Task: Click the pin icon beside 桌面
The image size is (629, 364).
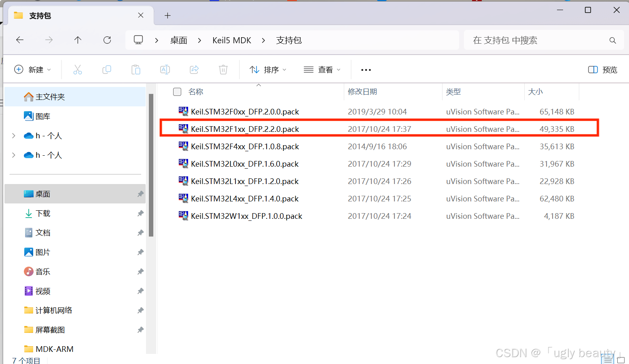Action: coord(140,194)
